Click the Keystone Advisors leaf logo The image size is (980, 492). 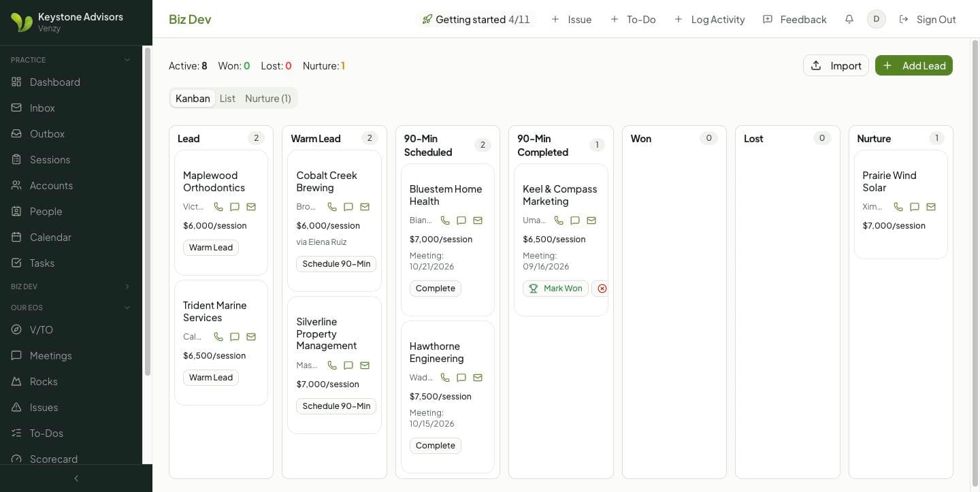tap(21, 22)
